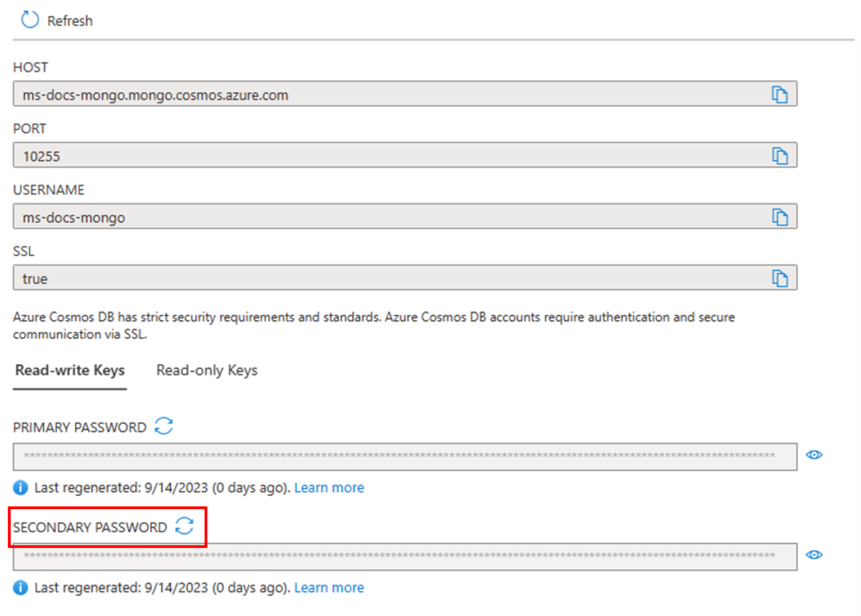Screen dimensions: 861x616
Task: Click info icon under primary password
Action: coord(20,487)
